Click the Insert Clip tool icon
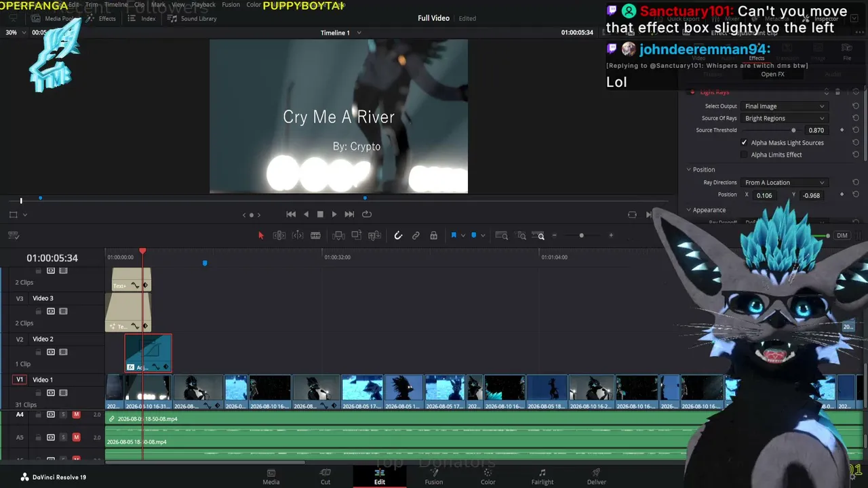Screen dimensions: 868x488 (338, 235)
